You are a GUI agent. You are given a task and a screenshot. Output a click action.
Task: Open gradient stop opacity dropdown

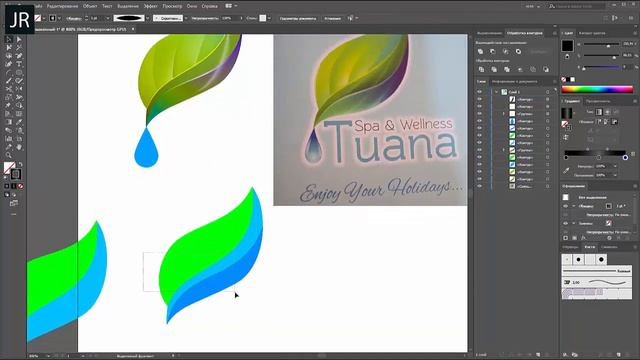pos(615,166)
